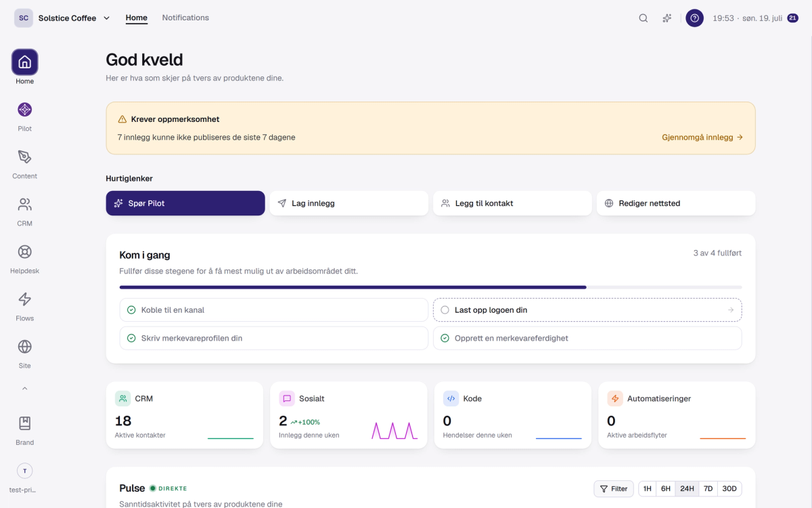Select Opprett en merkevareferdighet step
The height and width of the screenshot is (508, 812).
tap(587, 338)
